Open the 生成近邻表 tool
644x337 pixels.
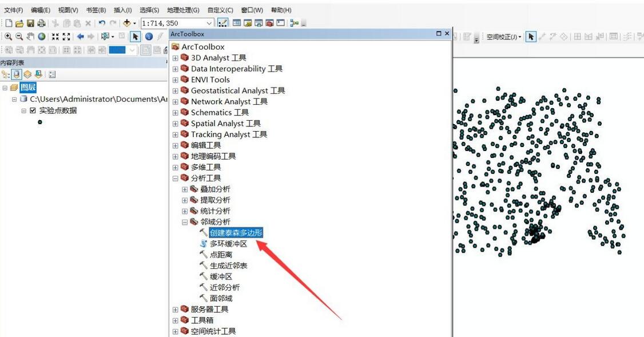click(228, 265)
